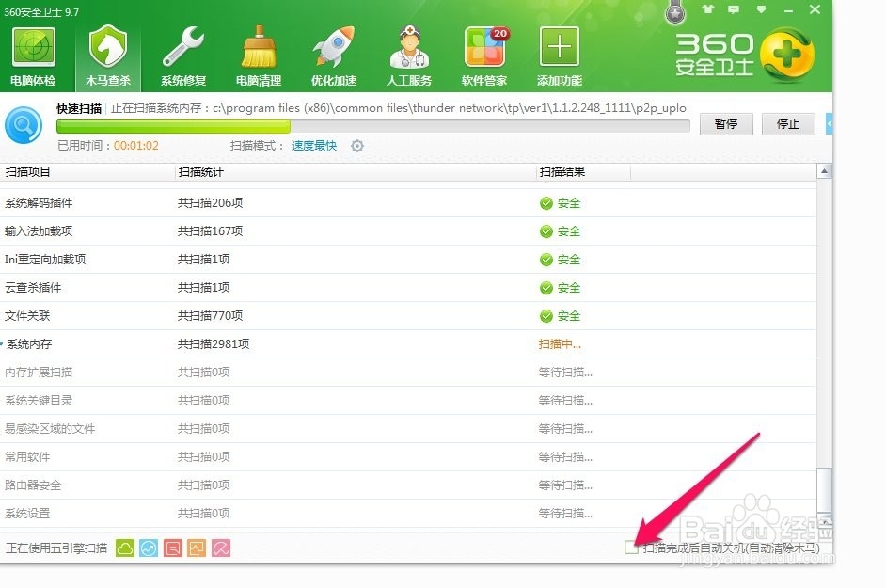This screenshot has width=886, height=588.
Task: Open 软件管家 software manager
Action: [484, 56]
